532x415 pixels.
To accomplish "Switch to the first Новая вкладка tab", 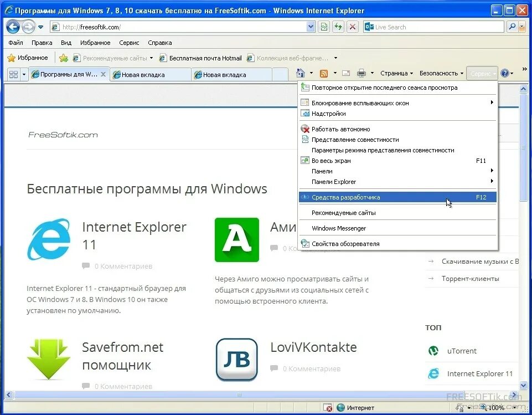I will click(x=151, y=75).
